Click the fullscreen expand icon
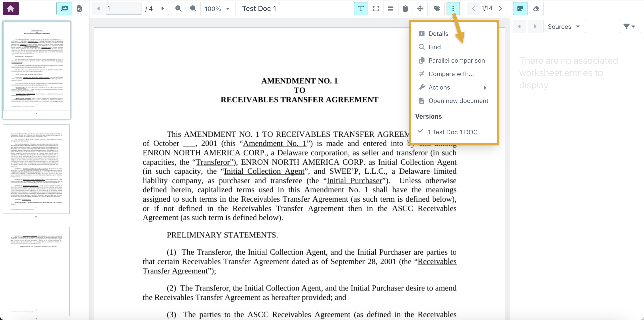 click(375, 9)
